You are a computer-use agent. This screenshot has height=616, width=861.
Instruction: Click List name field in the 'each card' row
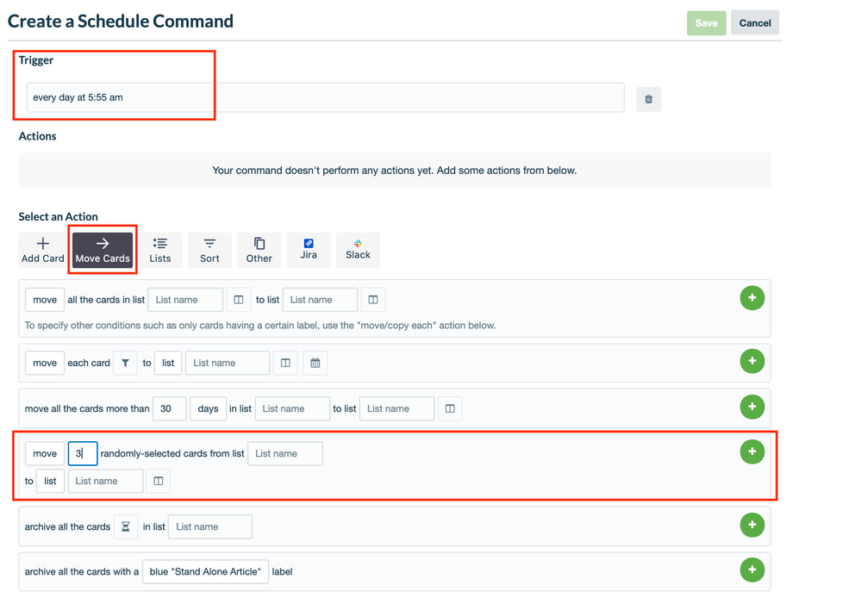point(228,363)
